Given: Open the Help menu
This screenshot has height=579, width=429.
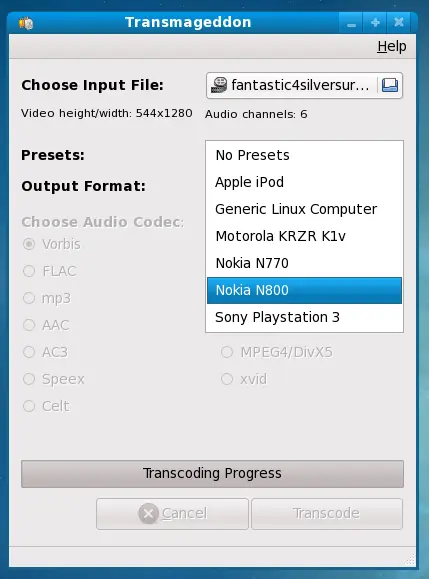Looking at the screenshot, I should pos(392,47).
